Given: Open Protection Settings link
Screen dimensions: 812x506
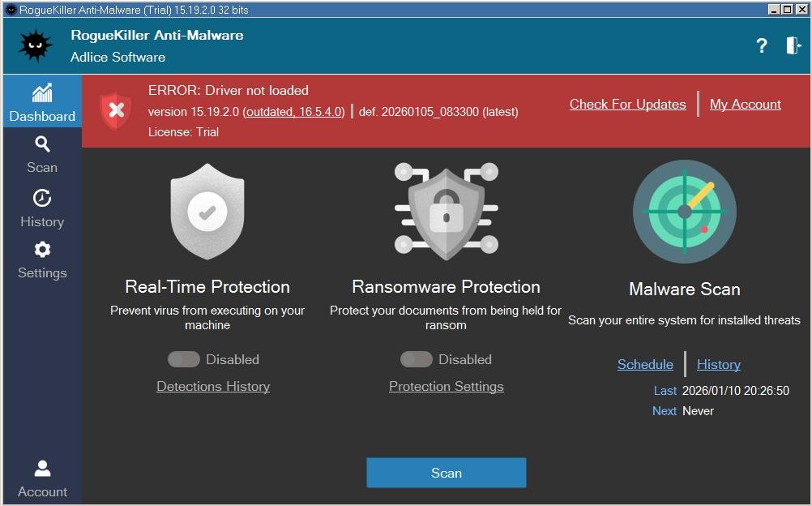Looking at the screenshot, I should (x=447, y=387).
